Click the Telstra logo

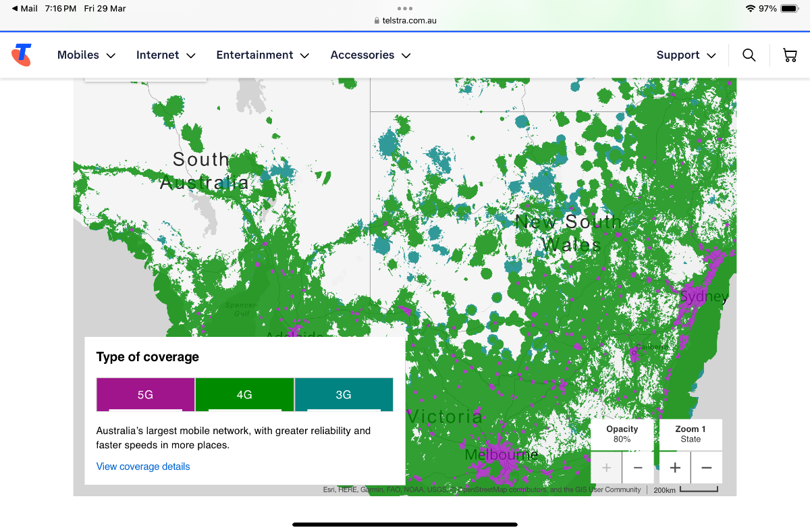coord(22,55)
